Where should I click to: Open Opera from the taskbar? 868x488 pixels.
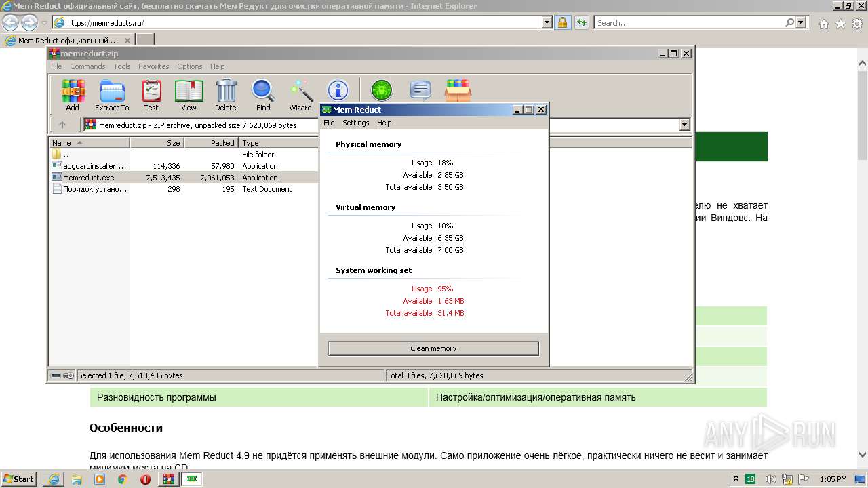[x=145, y=479]
